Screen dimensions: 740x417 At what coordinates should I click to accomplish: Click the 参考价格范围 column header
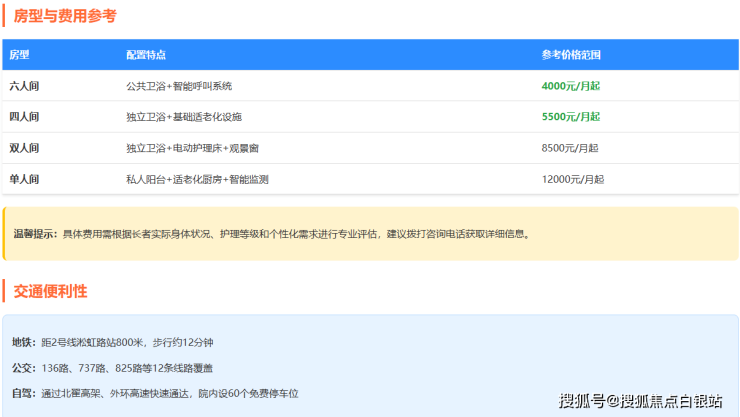[571, 55]
